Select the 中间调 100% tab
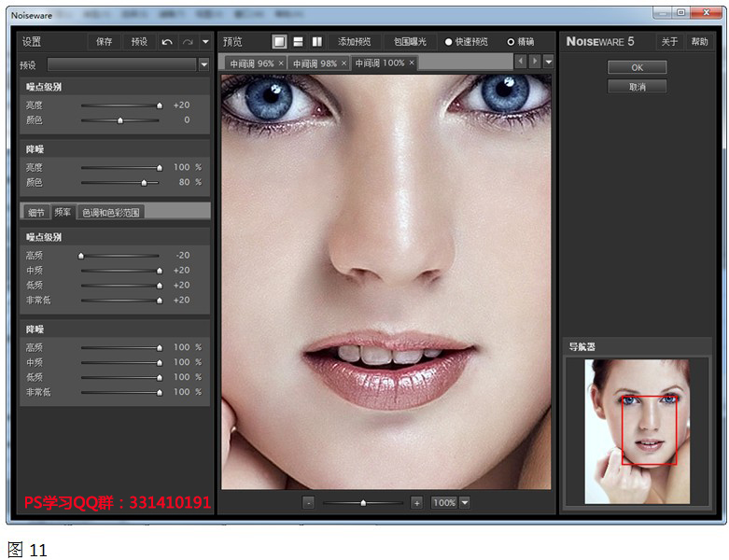This screenshot has width=729, height=560. point(380,63)
